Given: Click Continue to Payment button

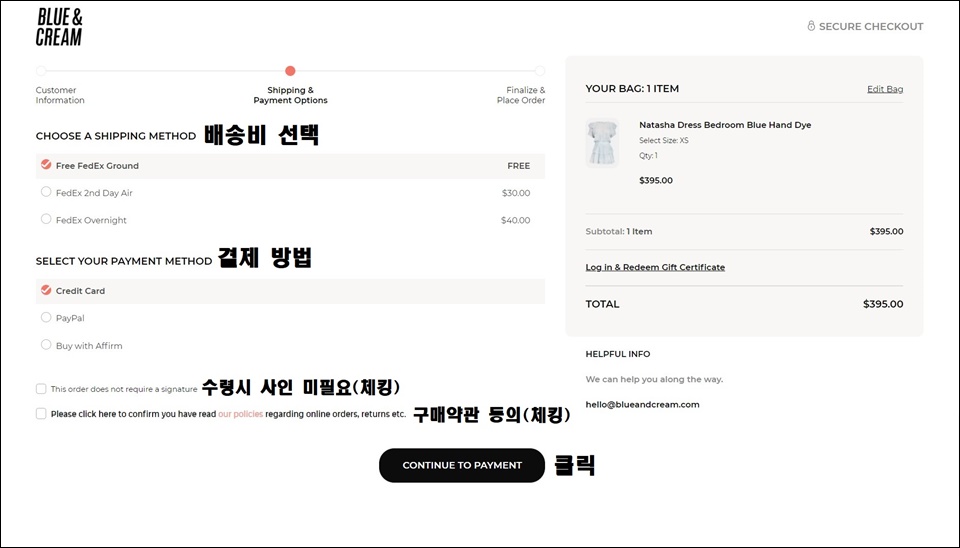Looking at the screenshot, I should 462,465.
